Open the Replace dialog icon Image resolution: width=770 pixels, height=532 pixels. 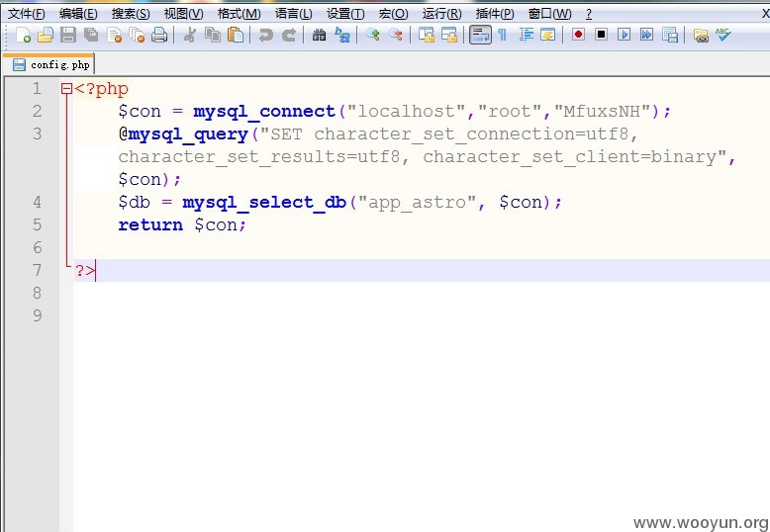pos(342,35)
